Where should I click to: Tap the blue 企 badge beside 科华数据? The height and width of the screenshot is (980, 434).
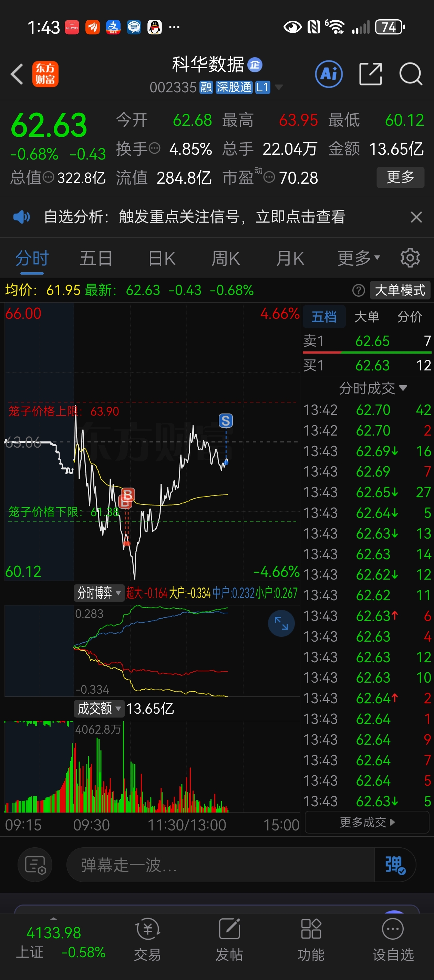click(255, 65)
